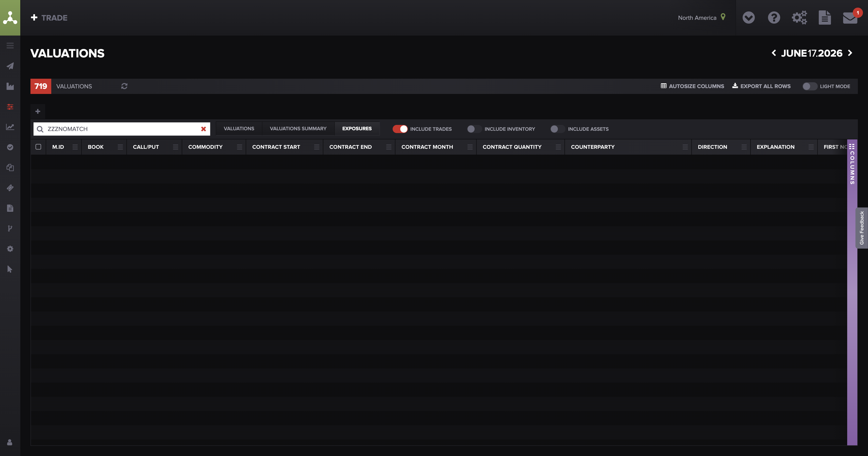Sort by the Contract Month column header

[x=427, y=147]
